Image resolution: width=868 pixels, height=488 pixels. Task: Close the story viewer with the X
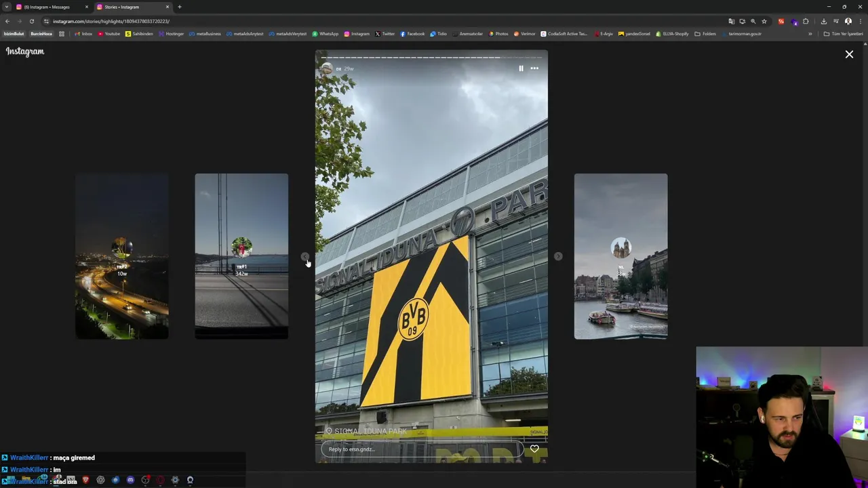coord(849,54)
